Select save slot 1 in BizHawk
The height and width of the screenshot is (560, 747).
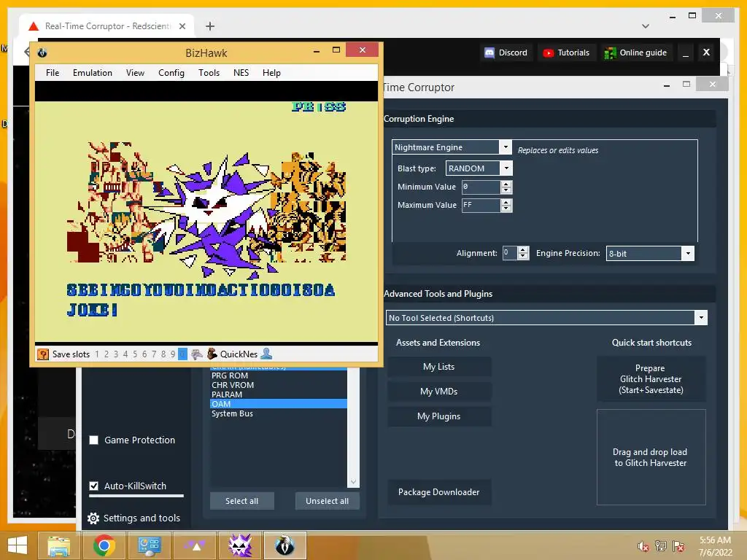[x=97, y=354]
